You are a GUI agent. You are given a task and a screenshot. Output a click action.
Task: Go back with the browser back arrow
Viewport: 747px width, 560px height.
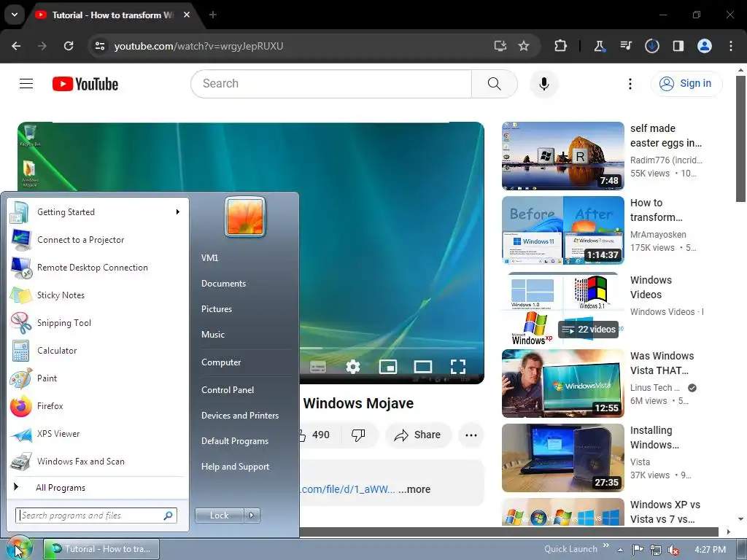click(16, 46)
